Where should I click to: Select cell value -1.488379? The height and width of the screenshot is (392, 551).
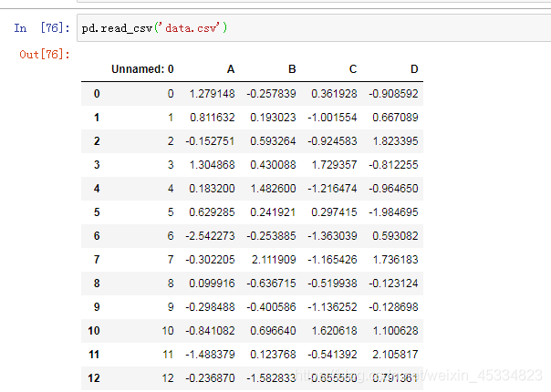[x=210, y=355]
